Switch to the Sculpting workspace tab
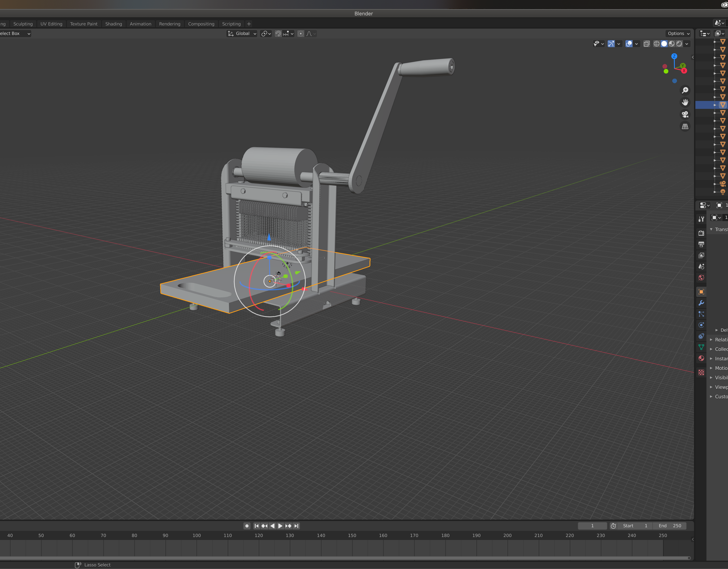The image size is (728, 569). (x=23, y=24)
